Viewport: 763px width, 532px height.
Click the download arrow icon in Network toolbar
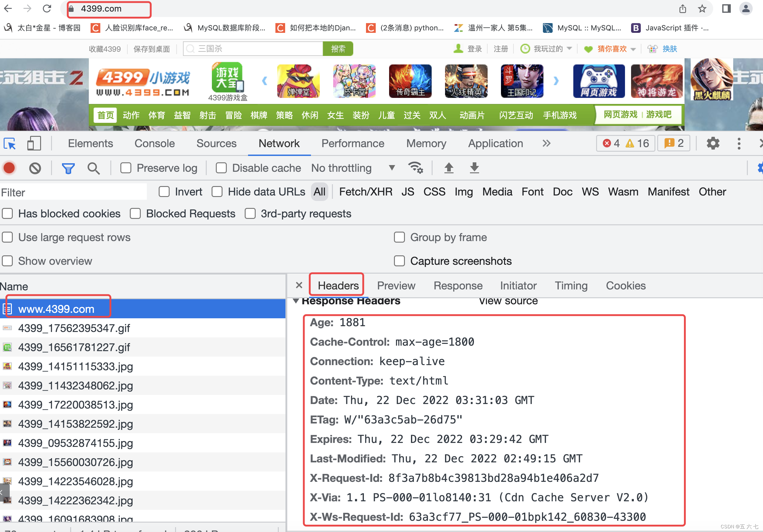pyautogui.click(x=476, y=168)
